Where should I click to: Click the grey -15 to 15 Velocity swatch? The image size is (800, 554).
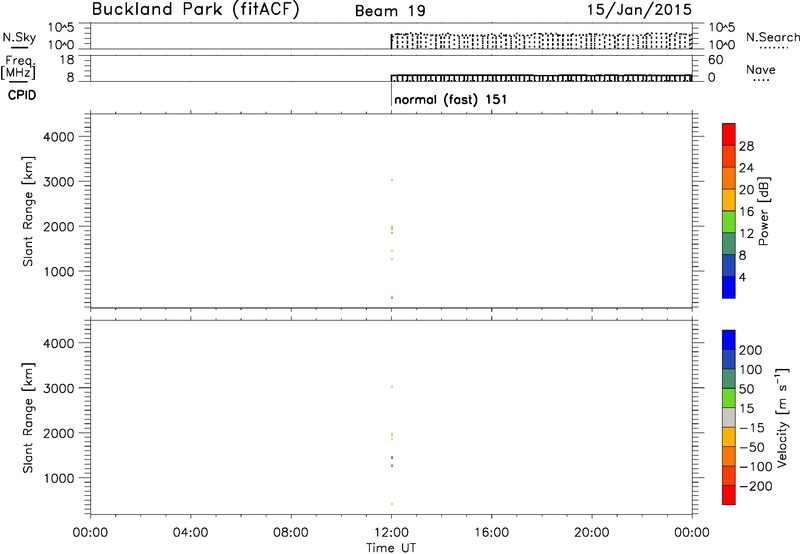pos(729,417)
